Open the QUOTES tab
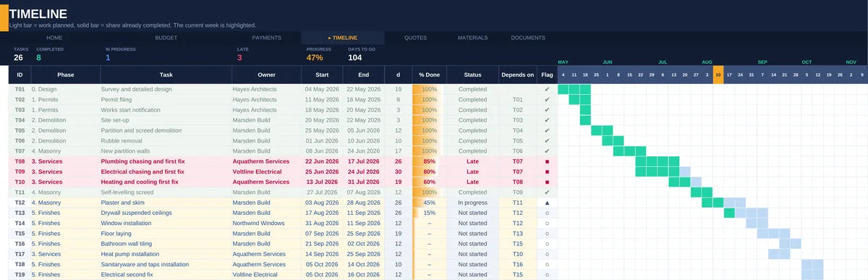Image resolution: width=868 pixels, height=280 pixels. pos(415,38)
